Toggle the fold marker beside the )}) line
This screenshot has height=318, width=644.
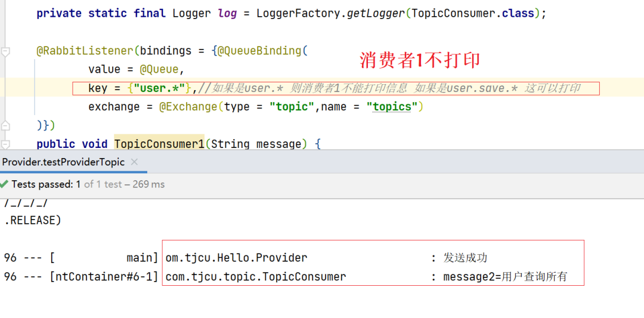[5, 125]
